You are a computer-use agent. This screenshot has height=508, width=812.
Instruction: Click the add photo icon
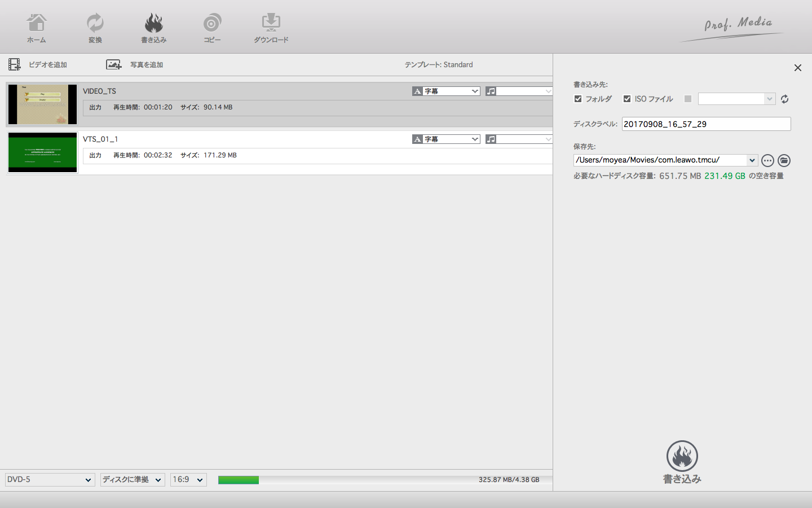[x=114, y=65]
